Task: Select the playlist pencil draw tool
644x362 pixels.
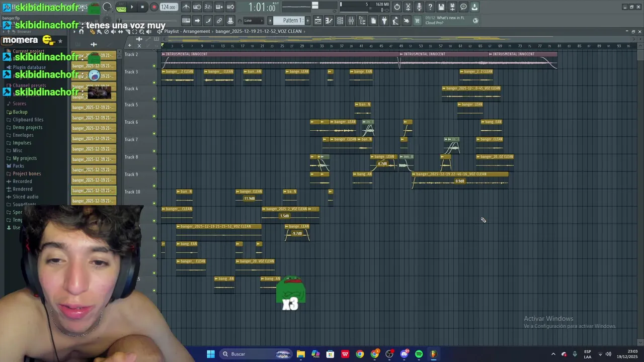Action: [92, 32]
